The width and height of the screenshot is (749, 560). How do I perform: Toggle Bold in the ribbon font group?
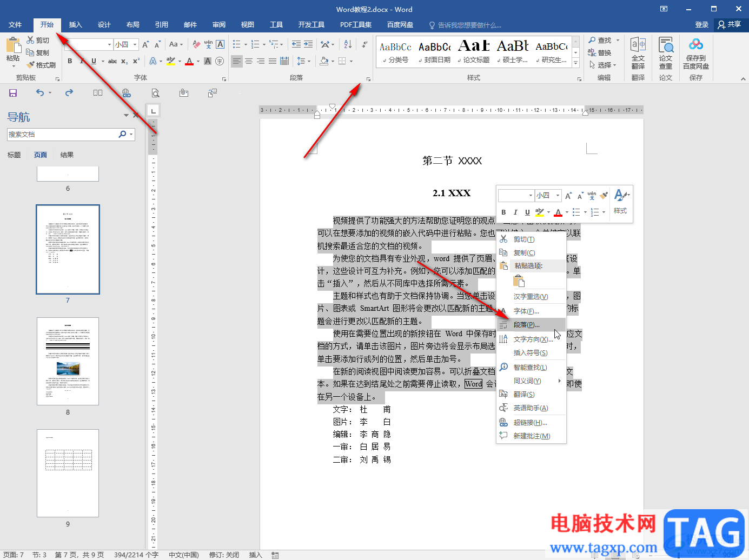click(70, 61)
